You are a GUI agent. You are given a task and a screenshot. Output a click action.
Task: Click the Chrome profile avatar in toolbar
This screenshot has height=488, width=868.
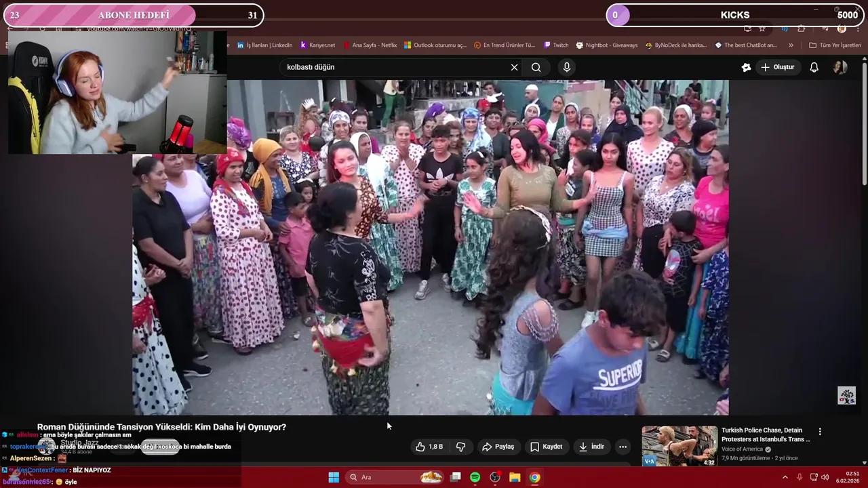(x=842, y=28)
